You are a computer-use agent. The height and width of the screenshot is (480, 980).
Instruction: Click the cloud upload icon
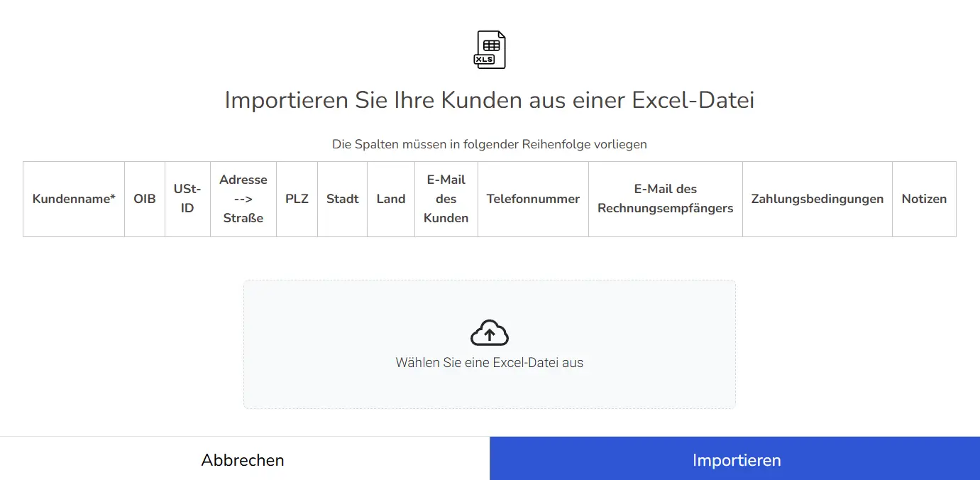[x=490, y=333]
